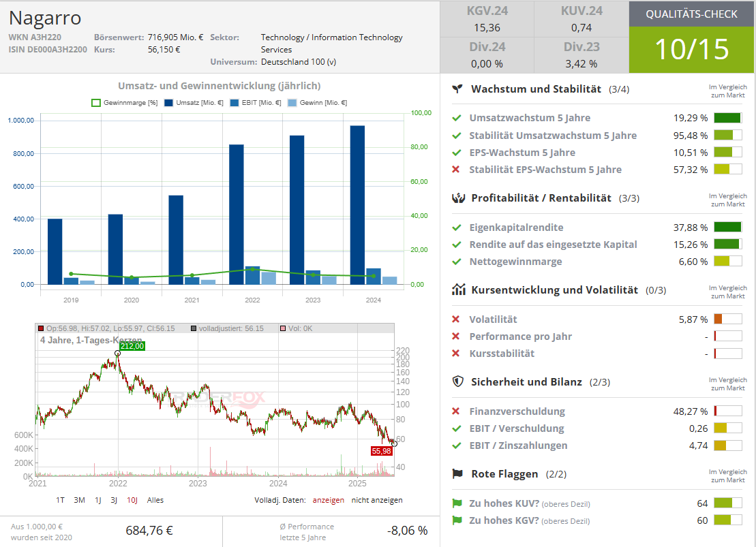The image size is (756, 547).
Task: Click the orange rating bar for Volatilität
Action: tap(727, 319)
